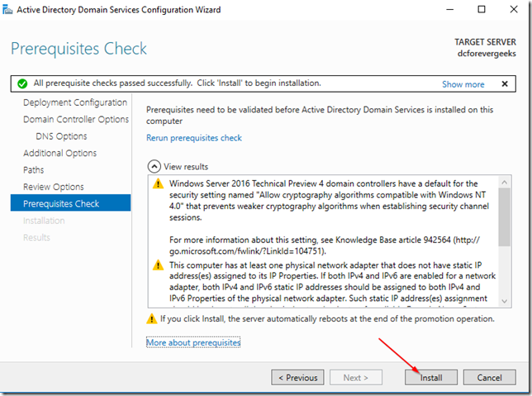Image resolution: width=532 pixels, height=396 pixels.
Task: Click the green success checkmark icon
Action: pyautogui.click(x=22, y=83)
